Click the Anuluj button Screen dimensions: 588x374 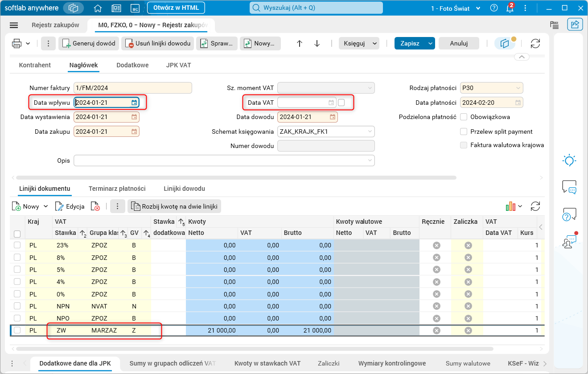[x=459, y=43]
